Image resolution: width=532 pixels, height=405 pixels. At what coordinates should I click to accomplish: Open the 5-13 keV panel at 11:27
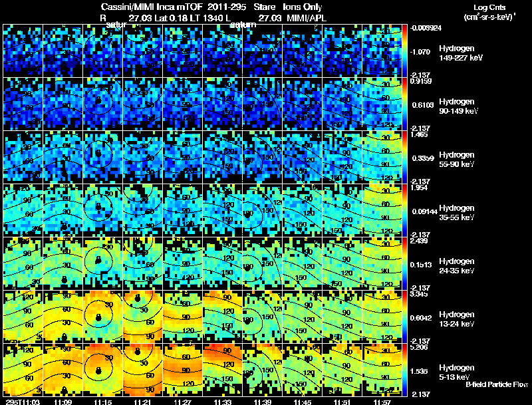pos(182,370)
